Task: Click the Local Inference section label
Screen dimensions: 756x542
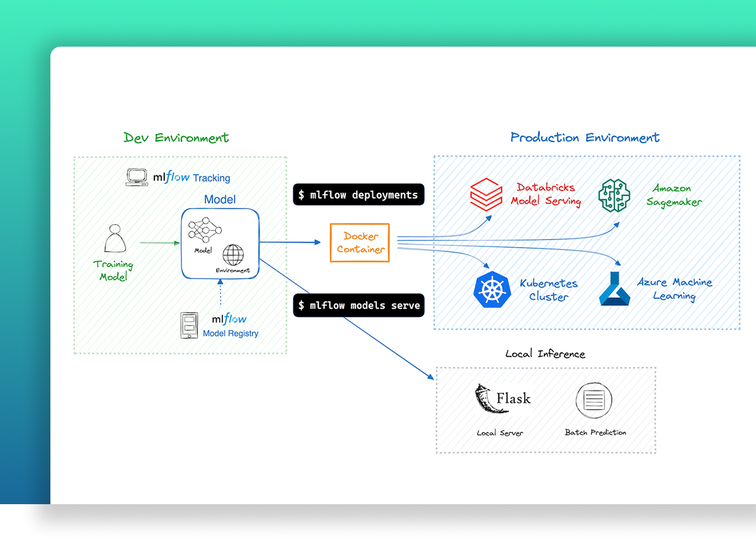Action: coord(546,354)
